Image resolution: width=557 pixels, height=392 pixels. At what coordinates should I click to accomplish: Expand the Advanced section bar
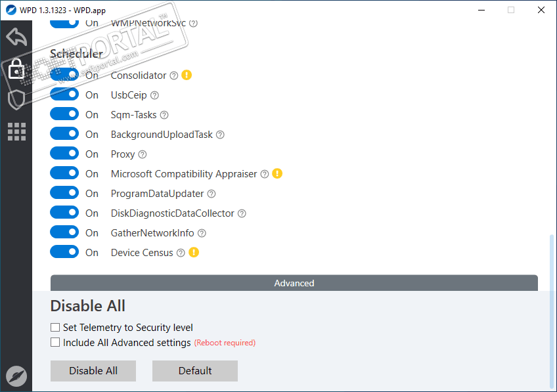[x=294, y=283]
